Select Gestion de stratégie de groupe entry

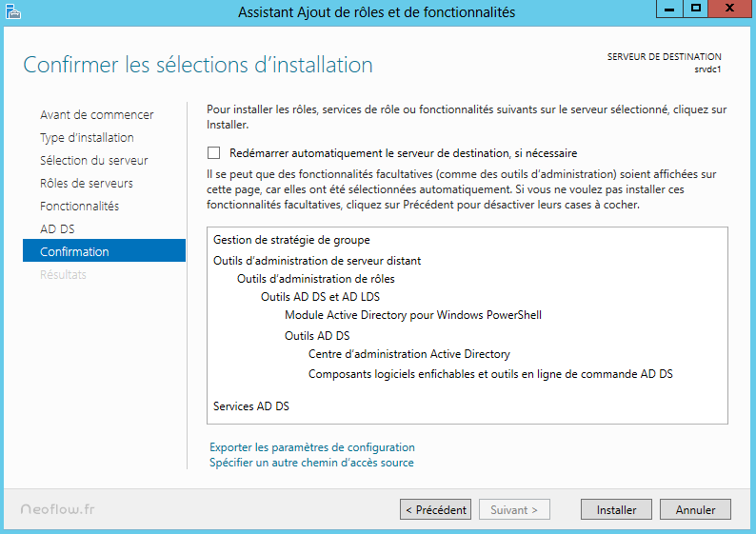coord(291,240)
